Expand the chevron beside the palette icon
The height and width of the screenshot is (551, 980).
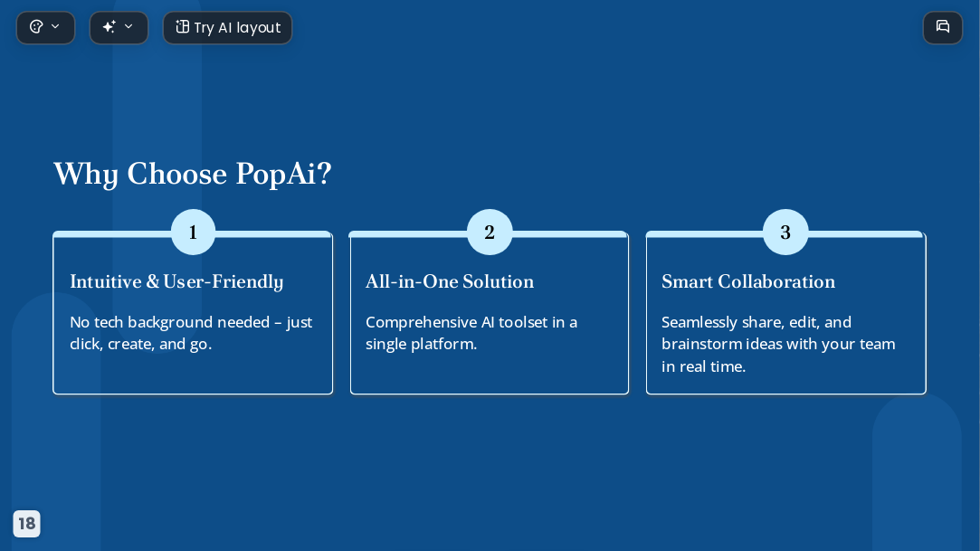(55, 27)
